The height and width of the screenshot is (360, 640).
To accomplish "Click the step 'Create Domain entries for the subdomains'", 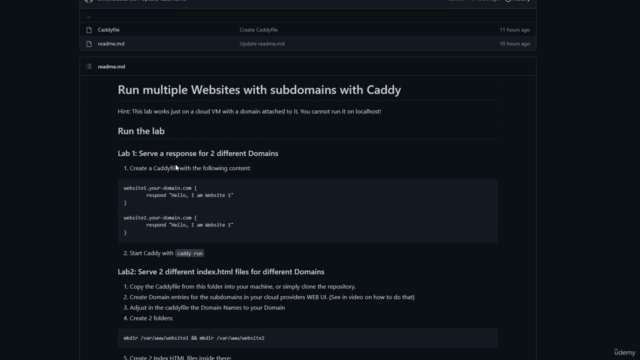I will tap(272, 297).
